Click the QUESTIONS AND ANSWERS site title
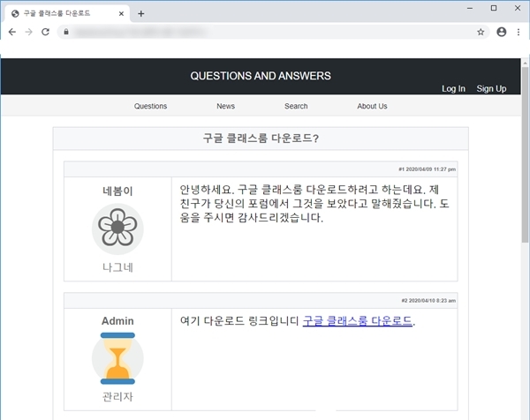 [x=261, y=76]
